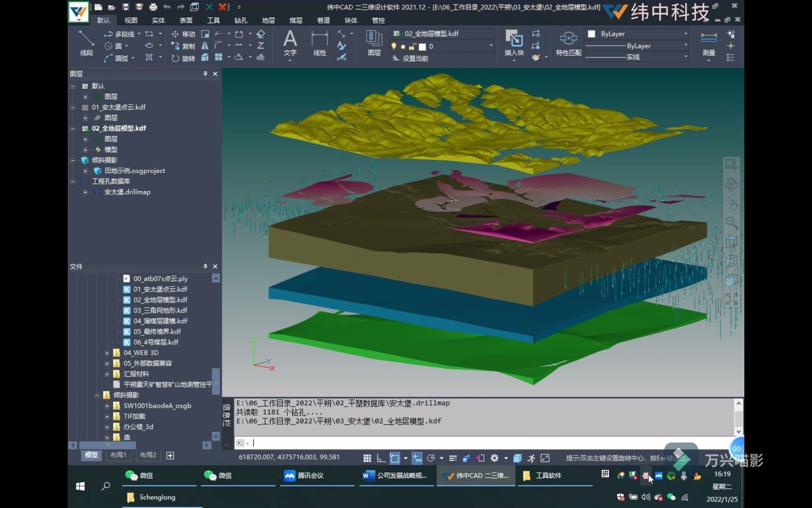Screen dimensions: 812x508
Task: Switch to the 煤层 ribbon tab
Action: (296, 20)
